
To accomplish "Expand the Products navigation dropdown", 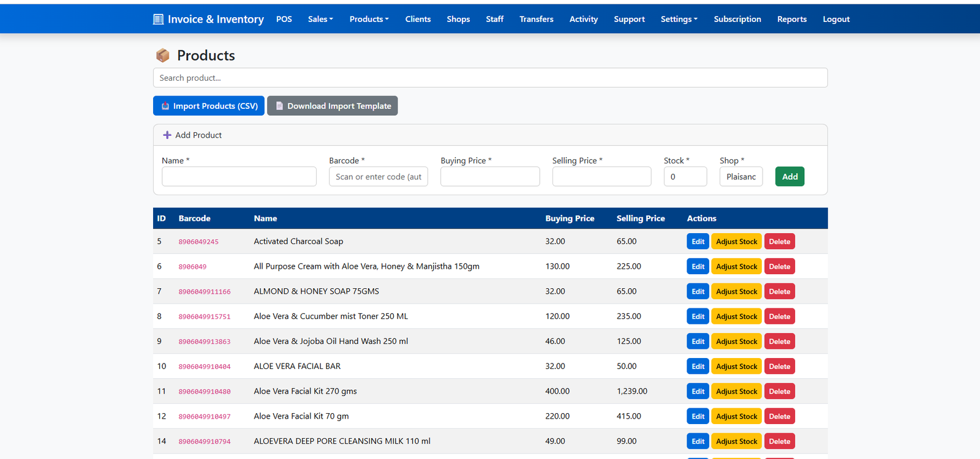I will (369, 19).
